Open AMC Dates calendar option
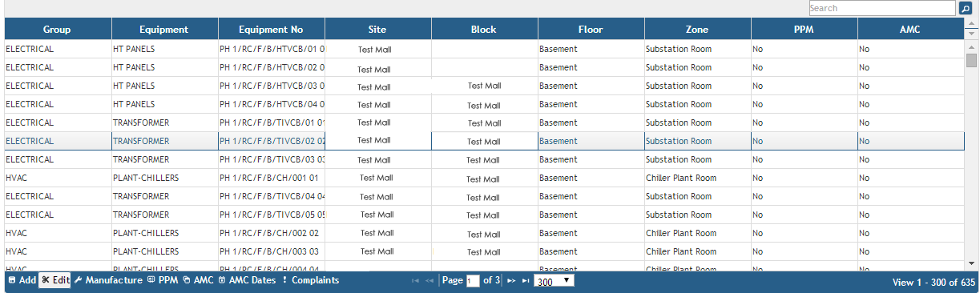 coord(247,280)
